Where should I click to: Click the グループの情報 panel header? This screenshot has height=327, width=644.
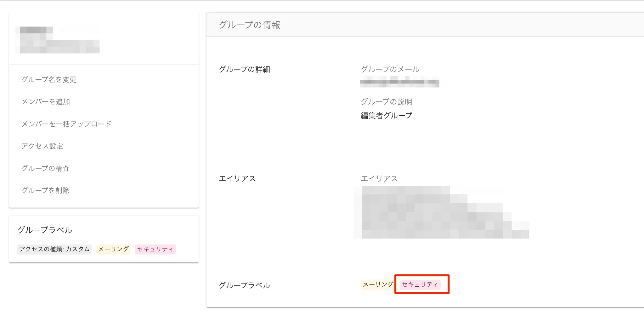pos(249,25)
